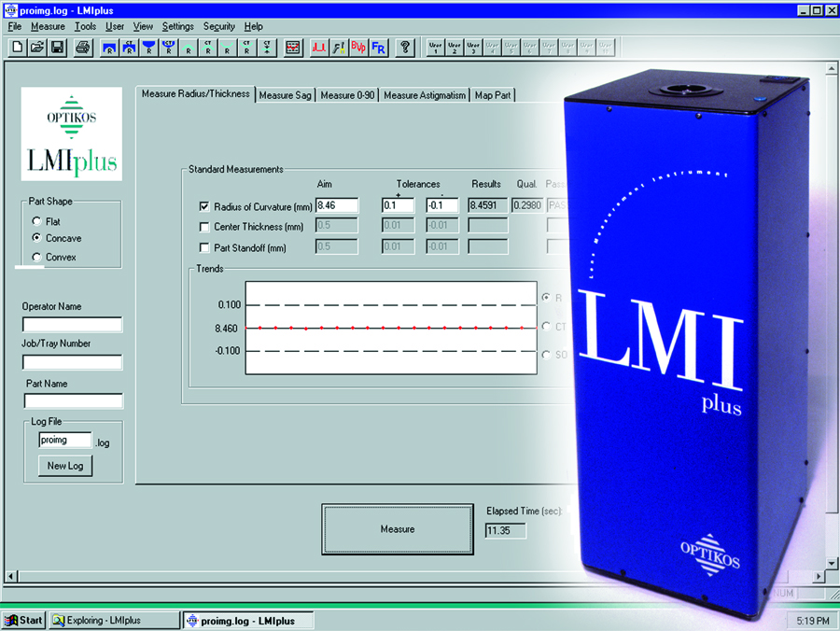Screen dimensions: 840x631
Task: Click the Save floppy disk icon
Action: click(57, 47)
